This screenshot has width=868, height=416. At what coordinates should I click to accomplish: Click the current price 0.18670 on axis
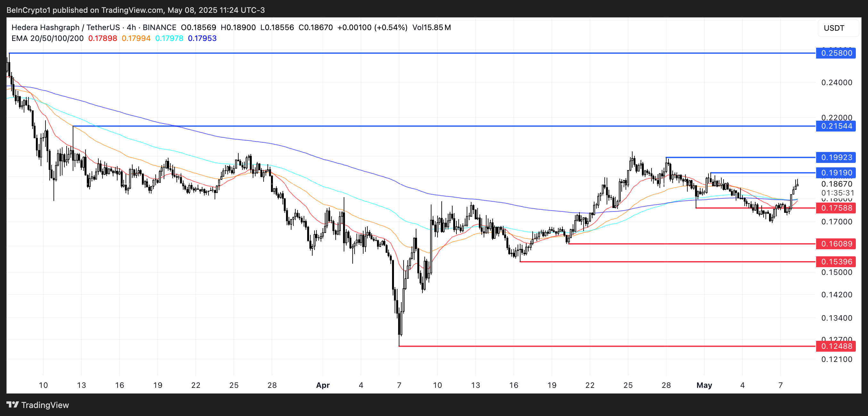[836, 184]
